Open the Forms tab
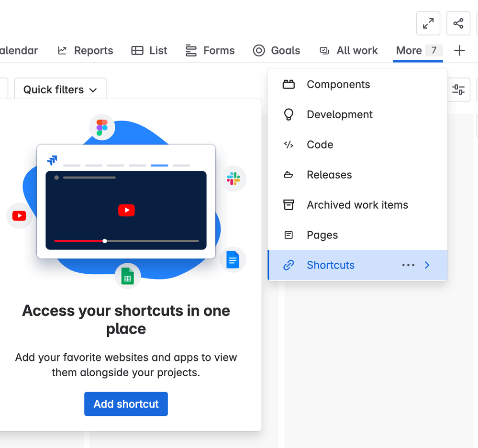 pos(210,51)
